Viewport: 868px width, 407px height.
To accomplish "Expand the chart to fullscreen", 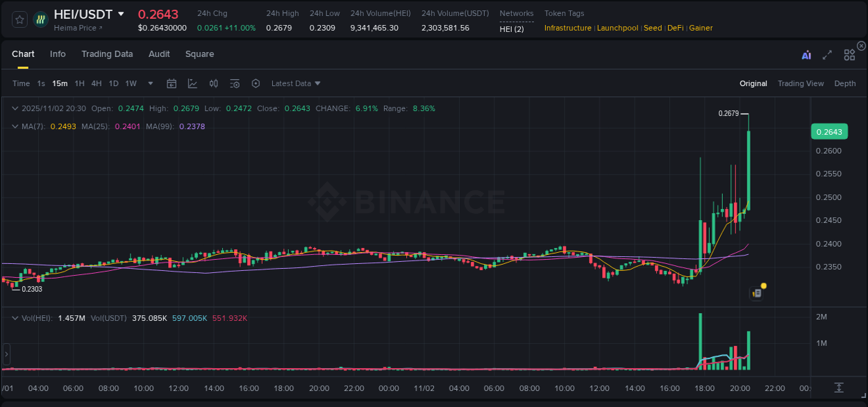I will (827, 55).
